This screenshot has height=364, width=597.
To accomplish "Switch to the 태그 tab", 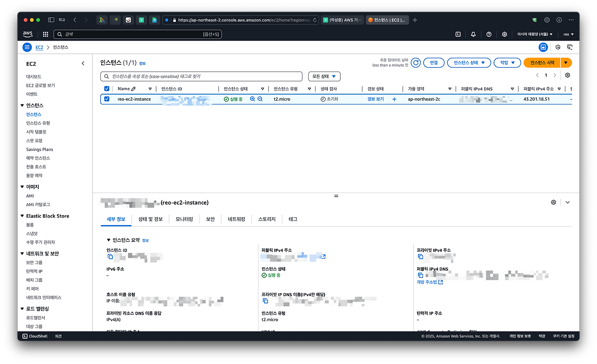I will (x=292, y=219).
